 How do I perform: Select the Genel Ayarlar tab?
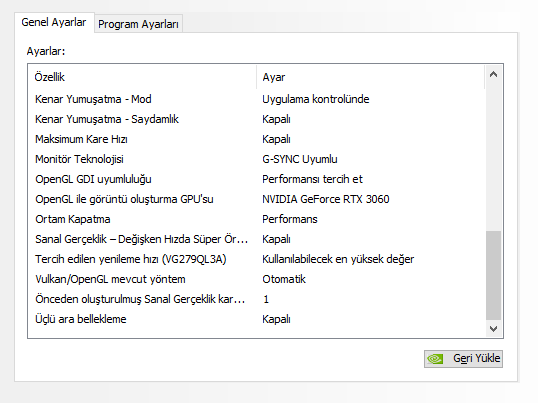point(54,22)
